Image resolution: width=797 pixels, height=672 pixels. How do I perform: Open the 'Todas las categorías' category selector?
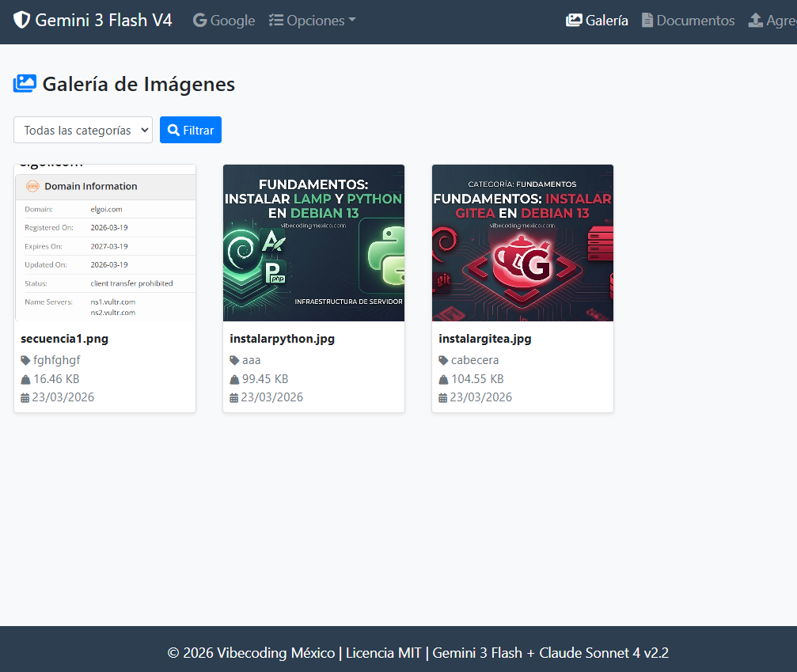pyautogui.click(x=83, y=130)
